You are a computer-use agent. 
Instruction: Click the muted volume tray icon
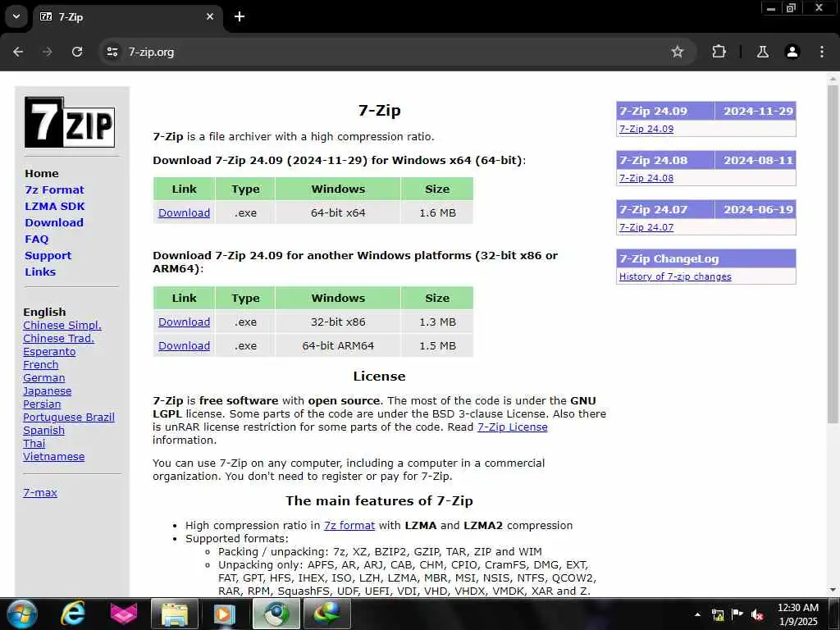pos(757,614)
